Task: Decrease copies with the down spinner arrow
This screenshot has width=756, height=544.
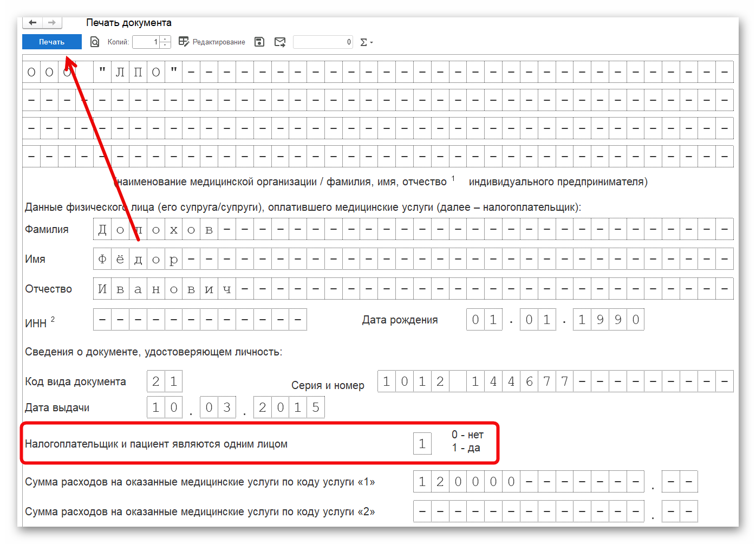Action: 165,45
